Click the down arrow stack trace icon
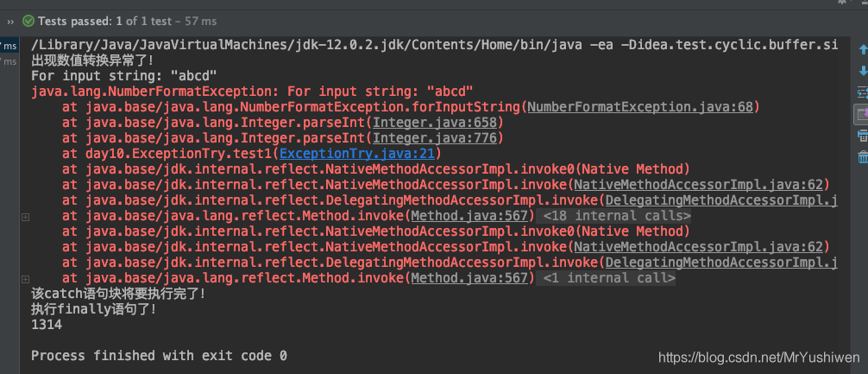This screenshot has width=868, height=374. pyautogui.click(x=863, y=71)
